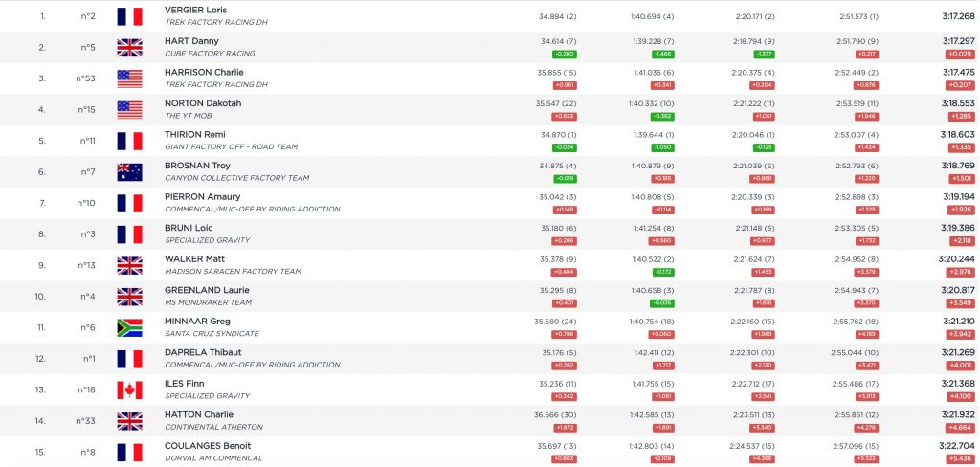The image size is (980, 467).
Task: Click final time 3:17.475
Action: click(958, 73)
